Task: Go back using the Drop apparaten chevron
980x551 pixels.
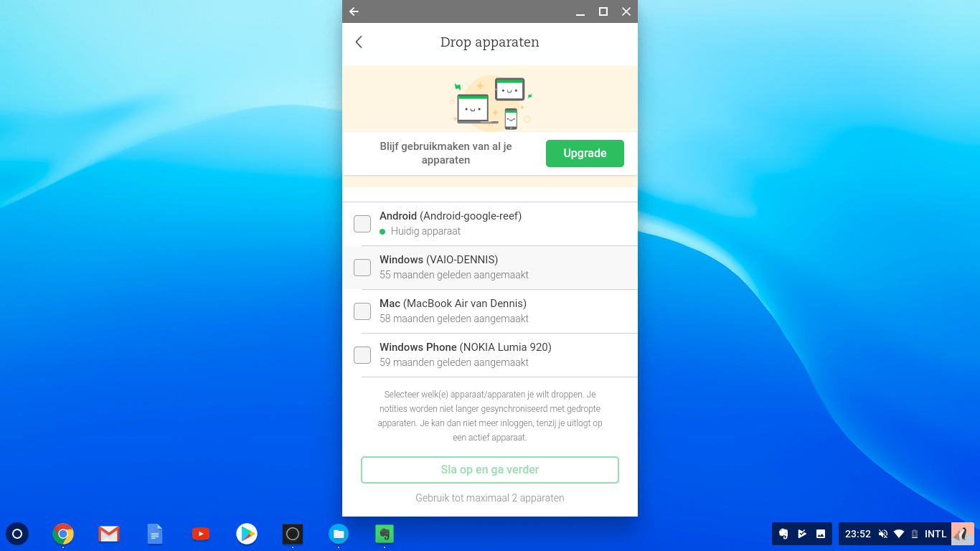Action: tap(359, 42)
